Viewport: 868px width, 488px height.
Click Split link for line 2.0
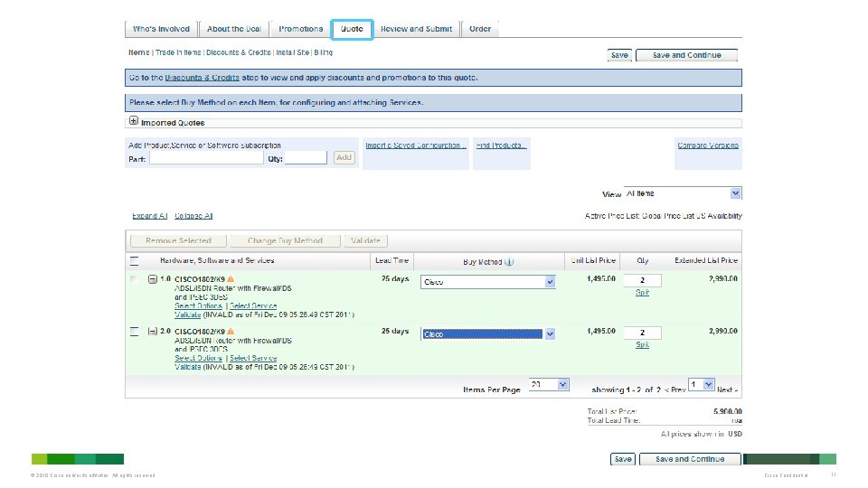coord(642,344)
